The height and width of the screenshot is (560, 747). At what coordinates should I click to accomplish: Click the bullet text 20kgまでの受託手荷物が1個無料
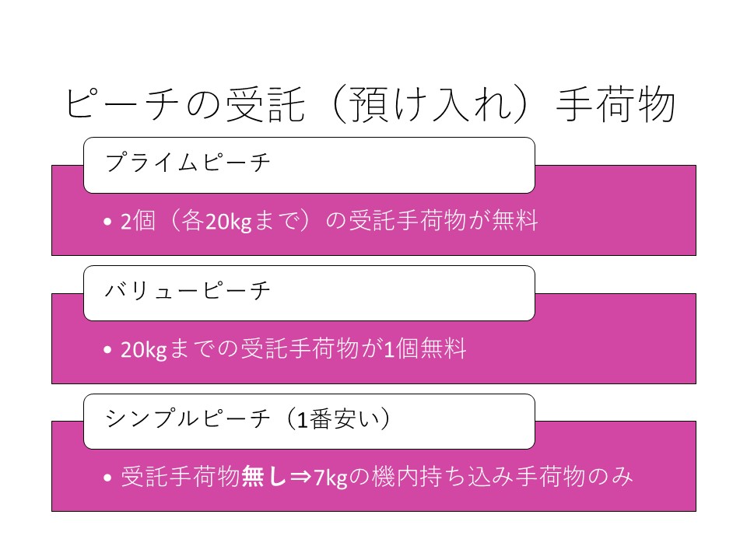pyautogui.click(x=293, y=348)
